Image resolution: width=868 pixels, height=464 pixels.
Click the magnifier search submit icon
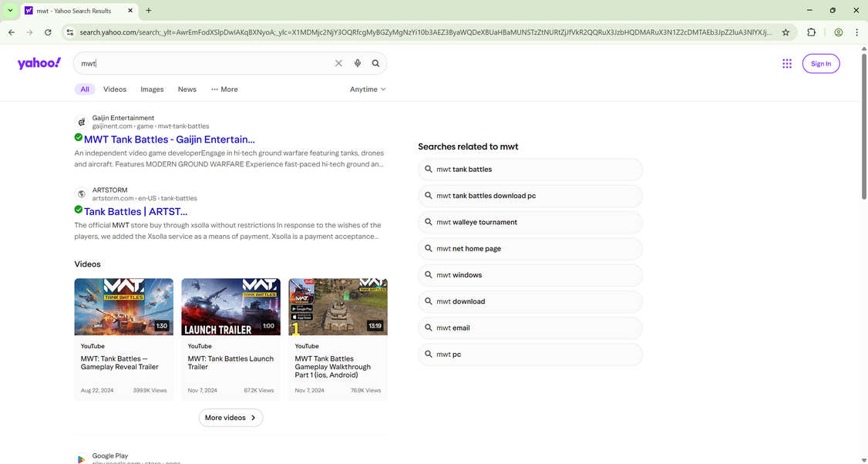376,63
